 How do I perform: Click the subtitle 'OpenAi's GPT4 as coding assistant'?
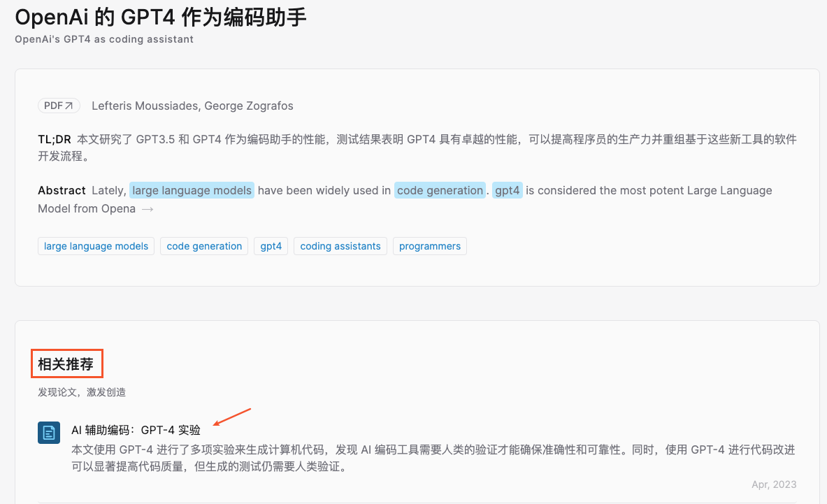[x=104, y=40]
